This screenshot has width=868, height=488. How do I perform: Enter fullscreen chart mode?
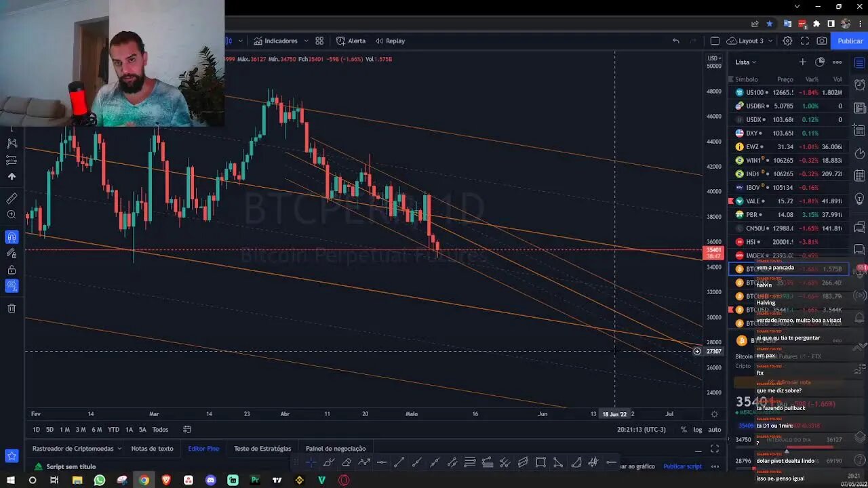(805, 41)
